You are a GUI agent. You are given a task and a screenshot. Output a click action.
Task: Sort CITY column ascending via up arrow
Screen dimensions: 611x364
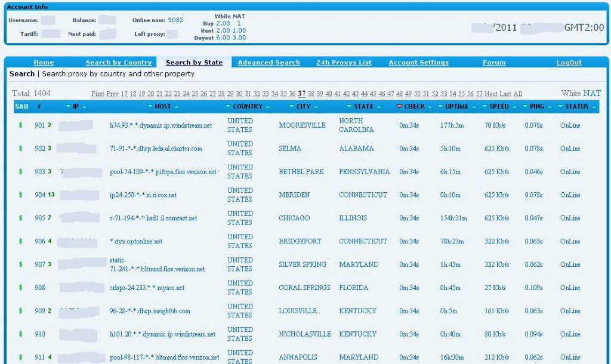coord(316,107)
